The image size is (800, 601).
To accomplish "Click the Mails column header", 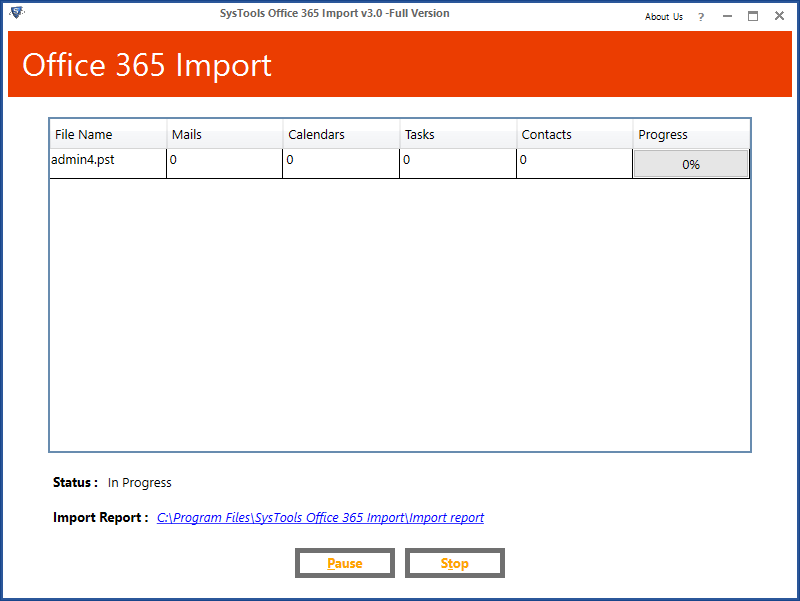I will click(224, 134).
